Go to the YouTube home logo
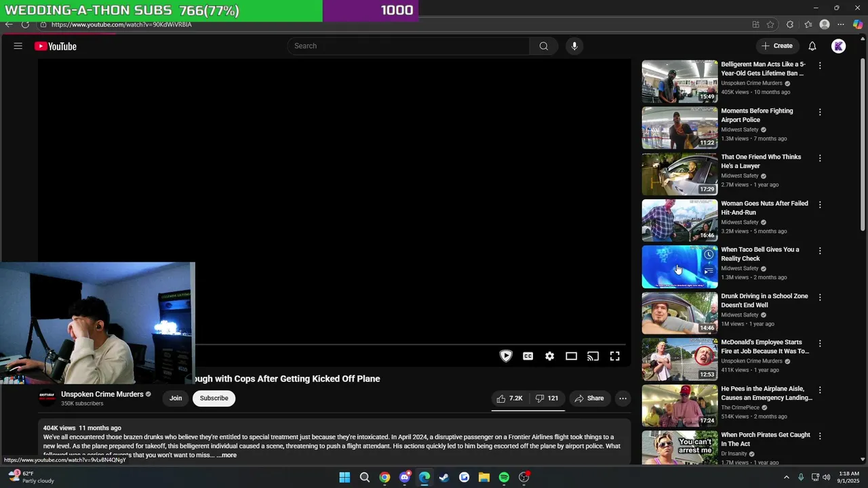The height and width of the screenshot is (488, 868). pyautogui.click(x=56, y=46)
